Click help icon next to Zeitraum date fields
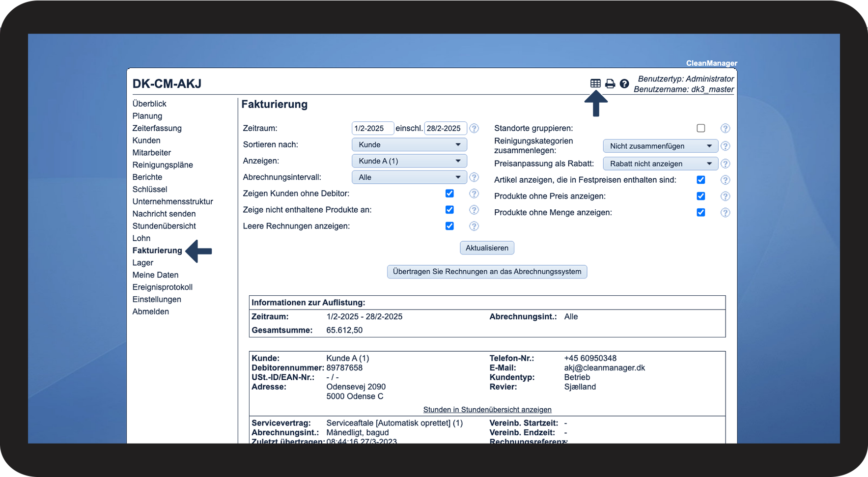The height and width of the screenshot is (477, 868). [474, 128]
